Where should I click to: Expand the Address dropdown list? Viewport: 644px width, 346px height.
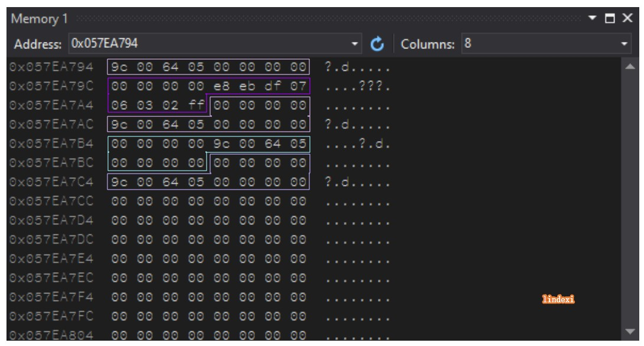[354, 44]
